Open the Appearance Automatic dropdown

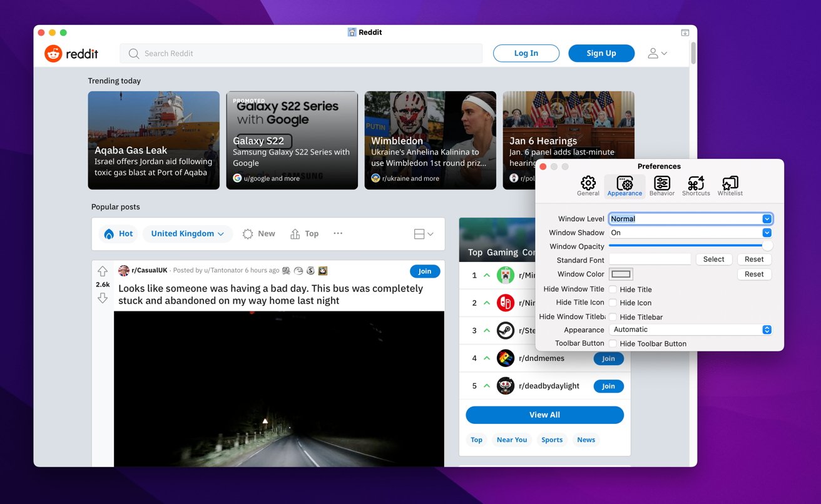tap(691, 330)
